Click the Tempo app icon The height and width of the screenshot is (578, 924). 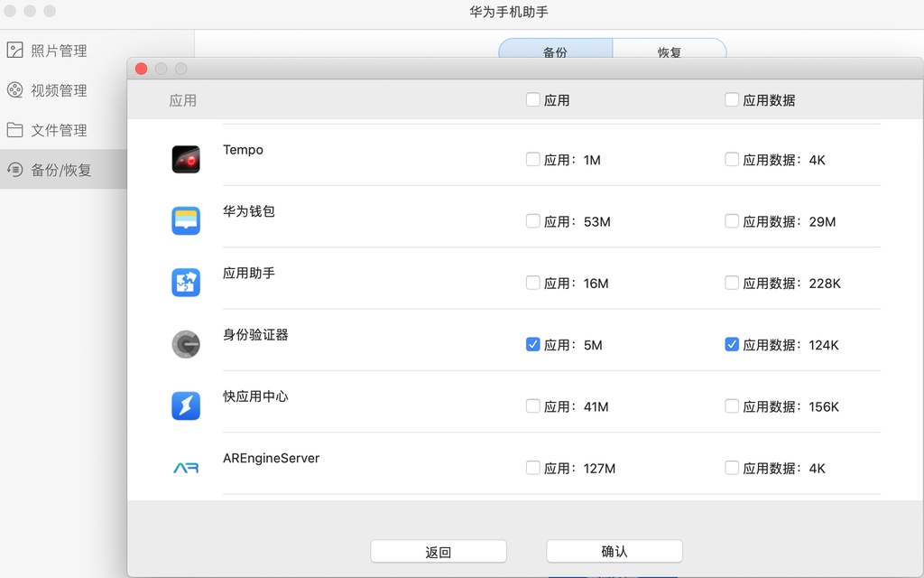185,159
